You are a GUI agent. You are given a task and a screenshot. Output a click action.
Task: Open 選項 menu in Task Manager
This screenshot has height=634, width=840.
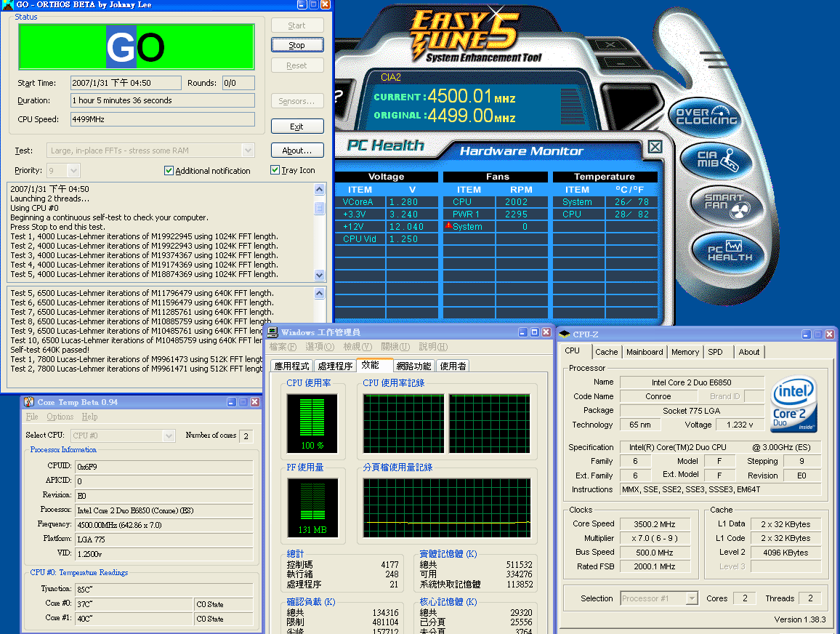pos(320,347)
